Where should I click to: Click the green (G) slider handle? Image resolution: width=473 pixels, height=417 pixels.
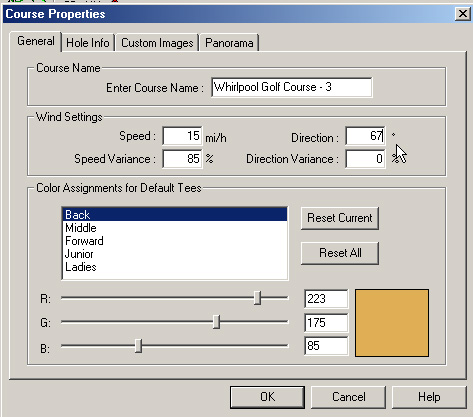(216, 322)
